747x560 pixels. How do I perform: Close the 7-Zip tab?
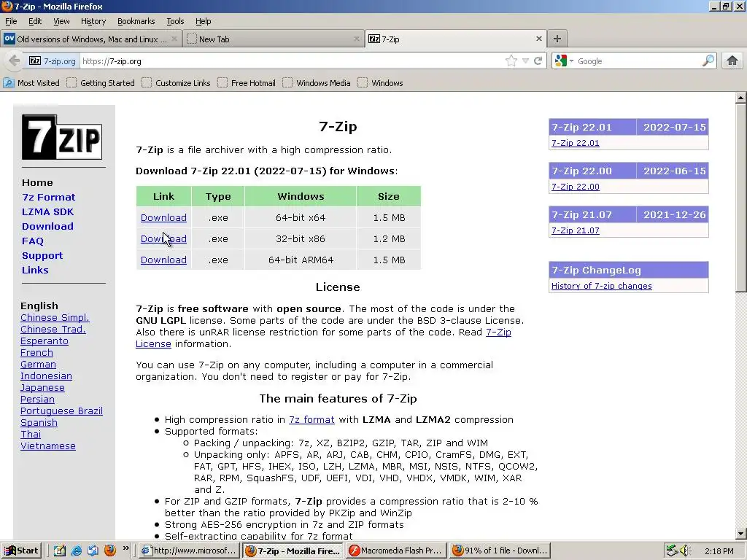(539, 39)
